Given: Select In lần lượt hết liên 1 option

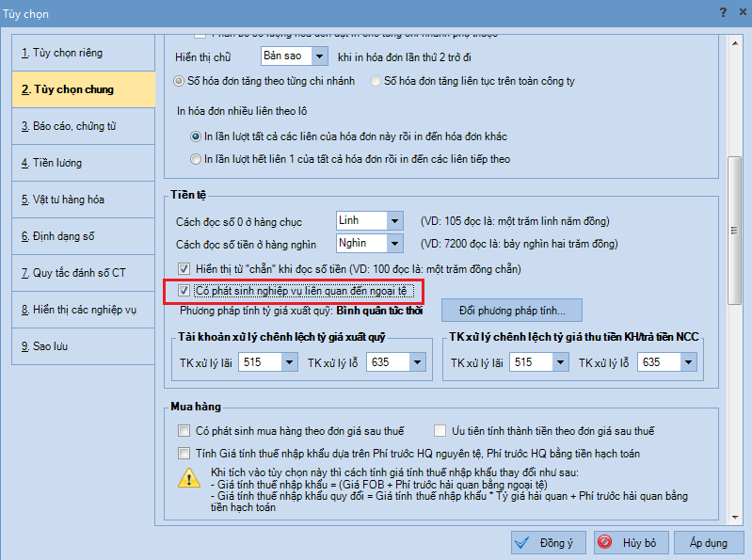Looking at the screenshot, I should tap(196, 159).
